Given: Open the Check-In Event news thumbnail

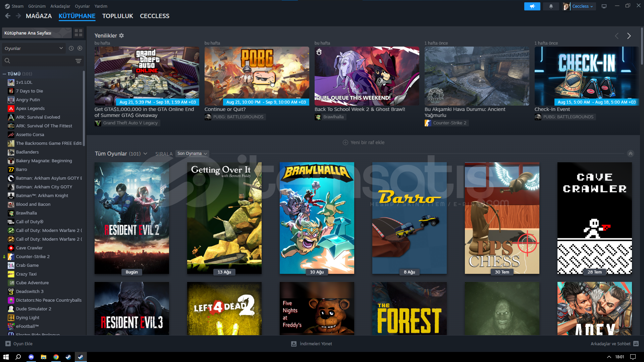Looking at the screenshot, I should pos(587,76).
